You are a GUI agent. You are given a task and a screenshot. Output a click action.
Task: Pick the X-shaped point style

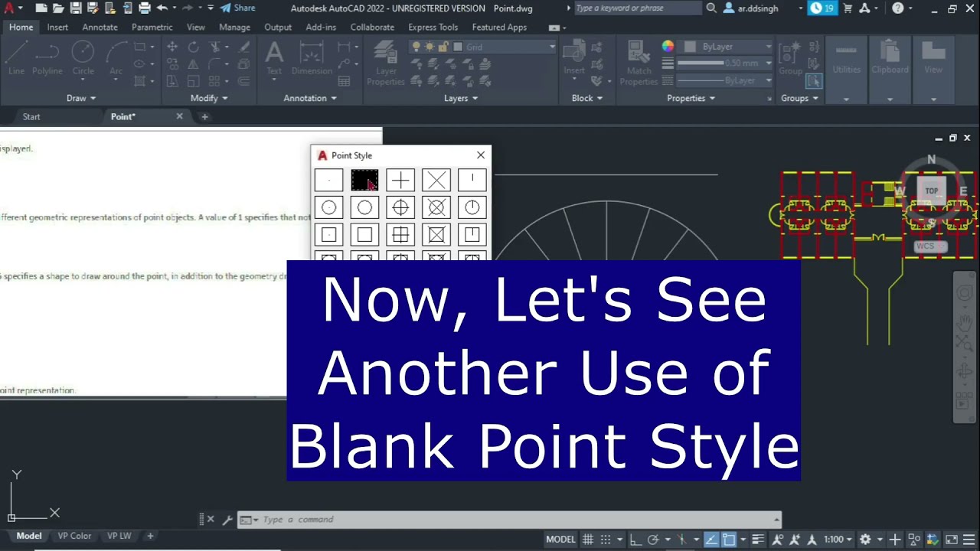click(x=436, y=180)
